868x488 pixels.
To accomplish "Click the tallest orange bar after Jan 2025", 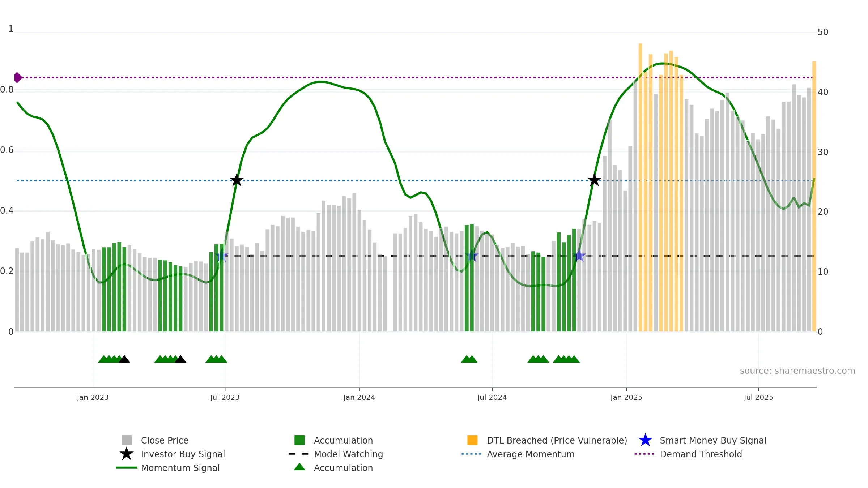I will [x=640, y=187].
